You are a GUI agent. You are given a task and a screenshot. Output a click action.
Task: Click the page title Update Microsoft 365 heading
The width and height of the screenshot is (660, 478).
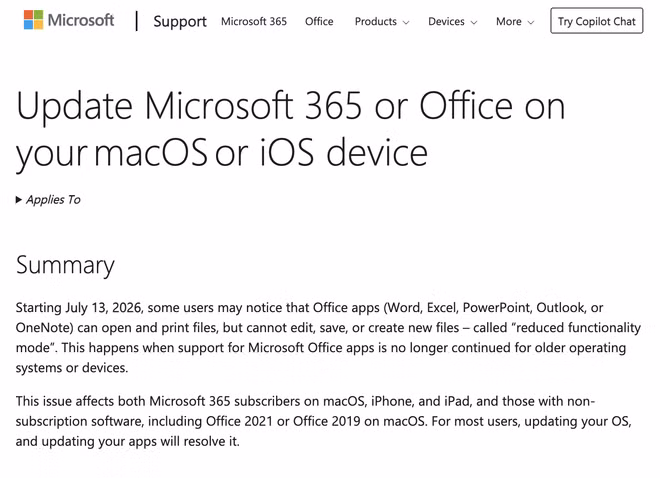point(290,129)
